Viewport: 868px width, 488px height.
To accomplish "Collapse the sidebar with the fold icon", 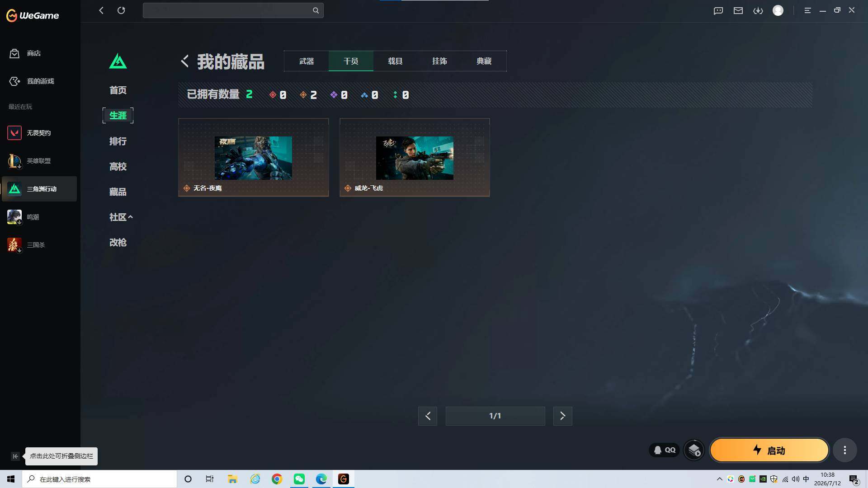I will [15, 456].
